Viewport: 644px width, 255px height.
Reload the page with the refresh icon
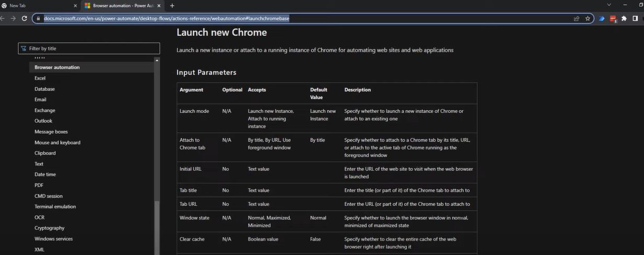coord(24,18)
